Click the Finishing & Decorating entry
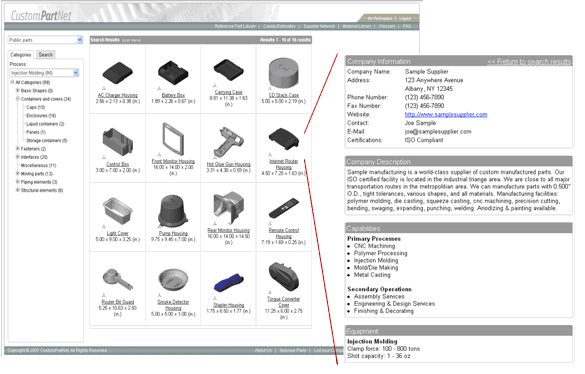585x374 pixels. (384, 311)
